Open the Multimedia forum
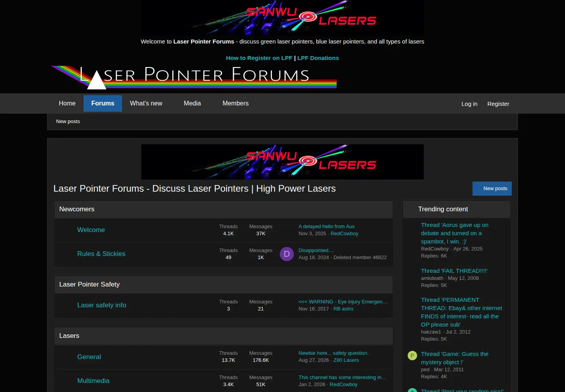This screenshot has width=565, height=392. pos(93,381)
